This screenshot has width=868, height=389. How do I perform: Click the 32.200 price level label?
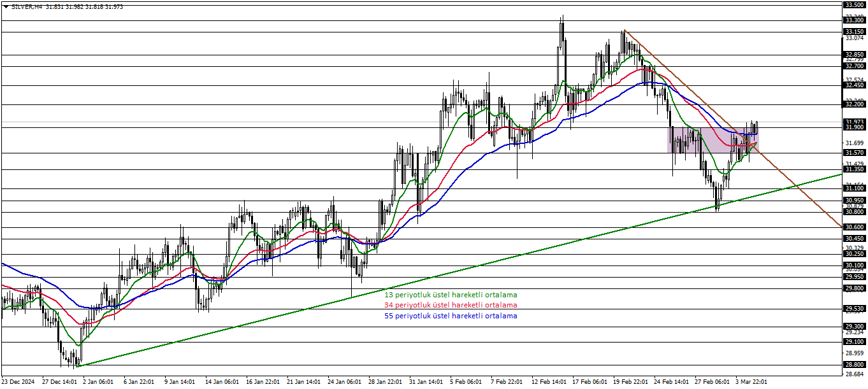coord(854,104)
